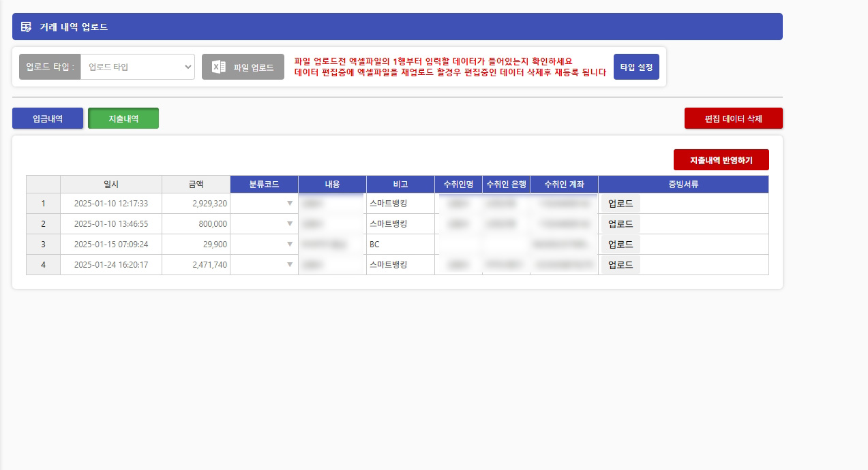The image size is (868, 470).
Task: Click 업로드 on the last table row
Action: click(x=620, y=264)
